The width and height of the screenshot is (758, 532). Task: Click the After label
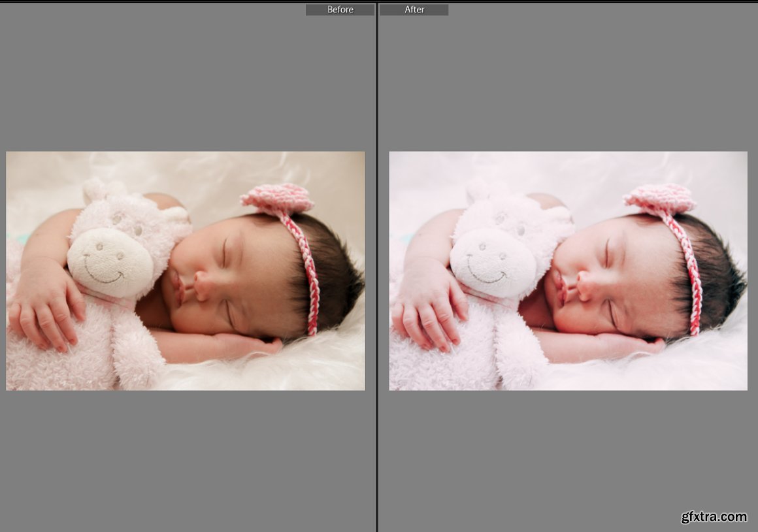pos(414,10)
